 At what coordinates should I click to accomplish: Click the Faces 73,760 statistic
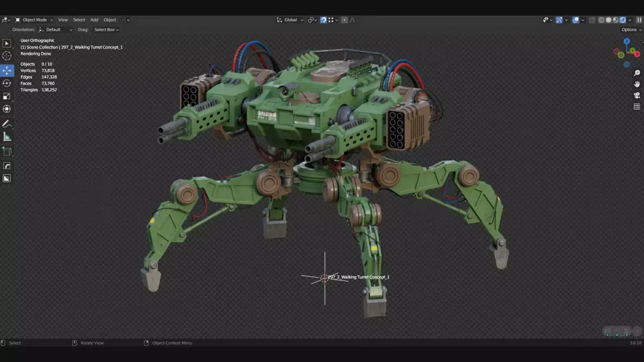coord(38,83)
